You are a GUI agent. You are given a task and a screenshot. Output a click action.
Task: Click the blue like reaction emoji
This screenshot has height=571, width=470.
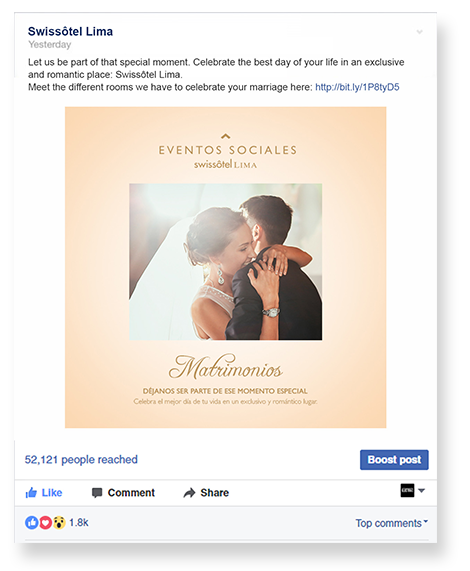(x=32, y=523)
